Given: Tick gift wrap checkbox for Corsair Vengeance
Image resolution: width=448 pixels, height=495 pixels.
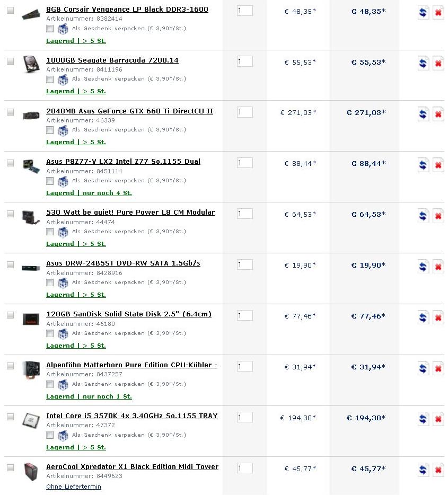Looking at the screenshot, I should (50, 29).
